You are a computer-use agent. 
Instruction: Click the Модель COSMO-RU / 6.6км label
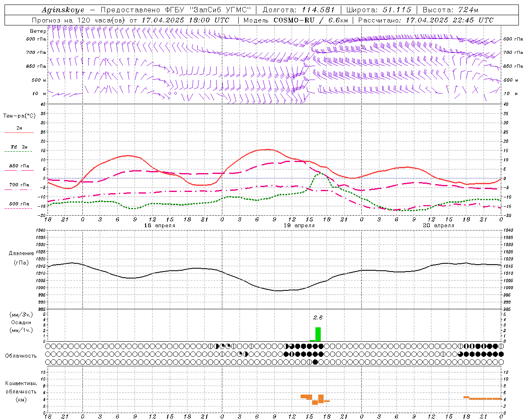point(295,20)
